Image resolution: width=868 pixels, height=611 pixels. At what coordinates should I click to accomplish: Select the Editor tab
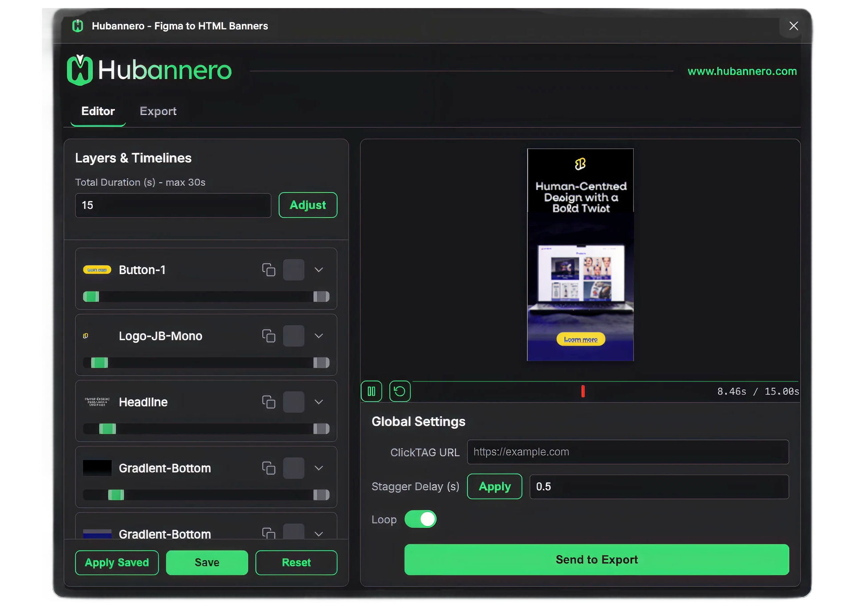[x=98, y=111]
